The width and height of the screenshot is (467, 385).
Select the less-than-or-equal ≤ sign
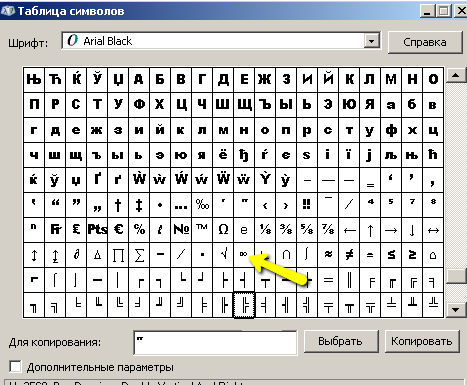[x=391, y=255]
